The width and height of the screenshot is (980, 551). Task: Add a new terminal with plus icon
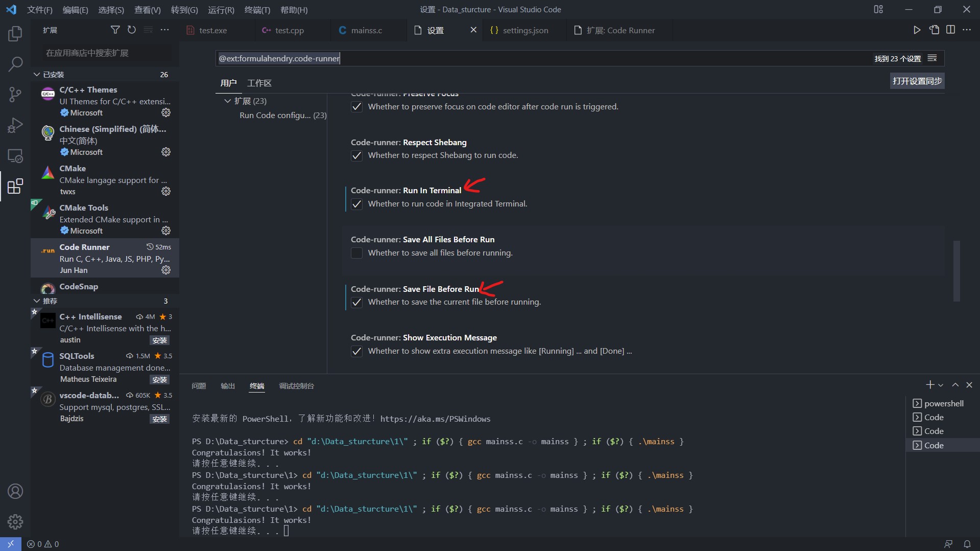(930, 385)
